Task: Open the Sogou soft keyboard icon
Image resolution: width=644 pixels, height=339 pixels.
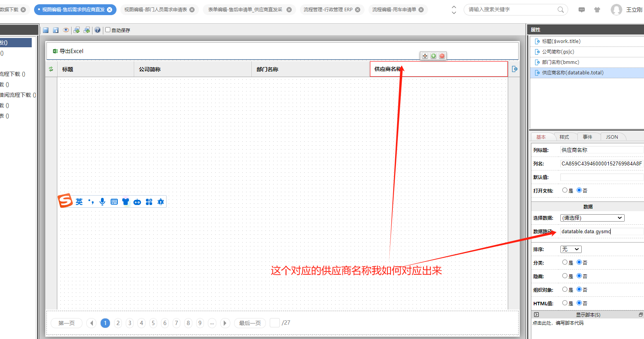Action: click(114, 201)
